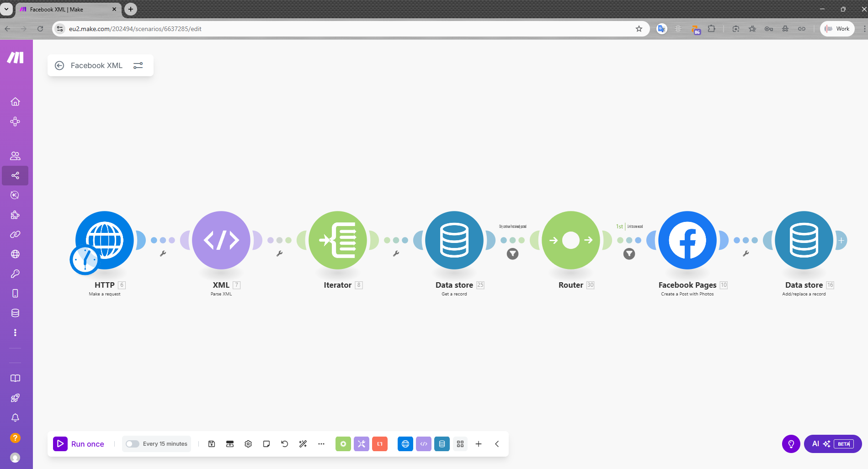Add a favorite with the plus icon
This screenshot has width=868, height=469.
click(479, 444)
